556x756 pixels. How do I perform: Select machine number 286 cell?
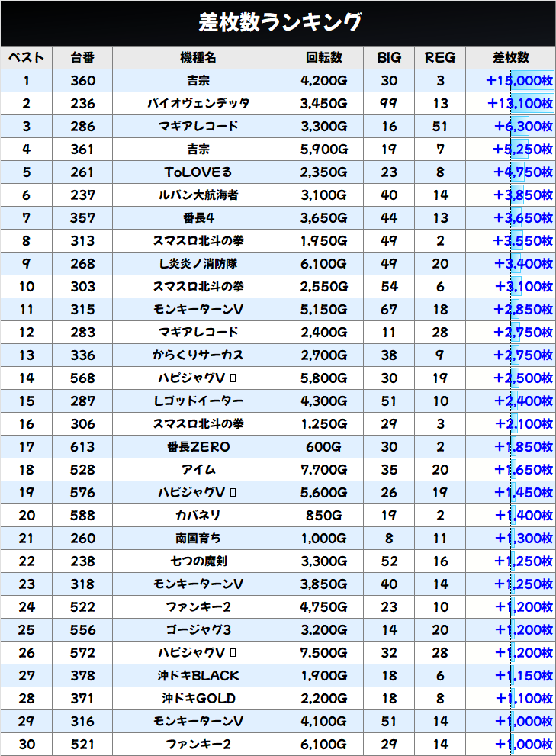(82, 127)
